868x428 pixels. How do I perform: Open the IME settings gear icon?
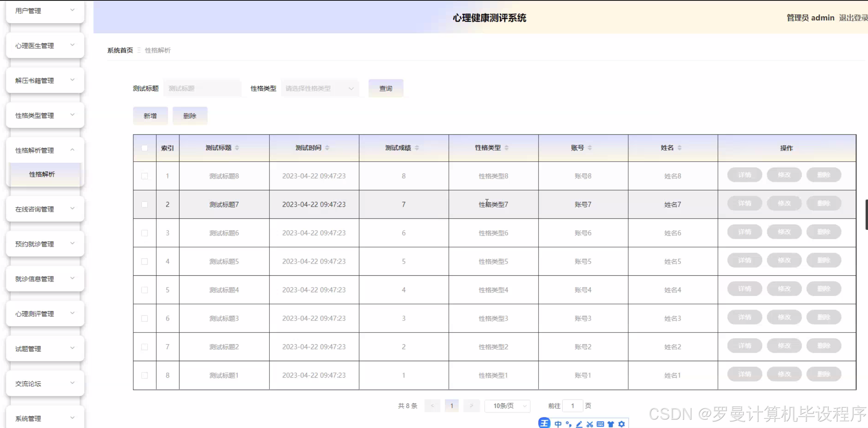621,424
